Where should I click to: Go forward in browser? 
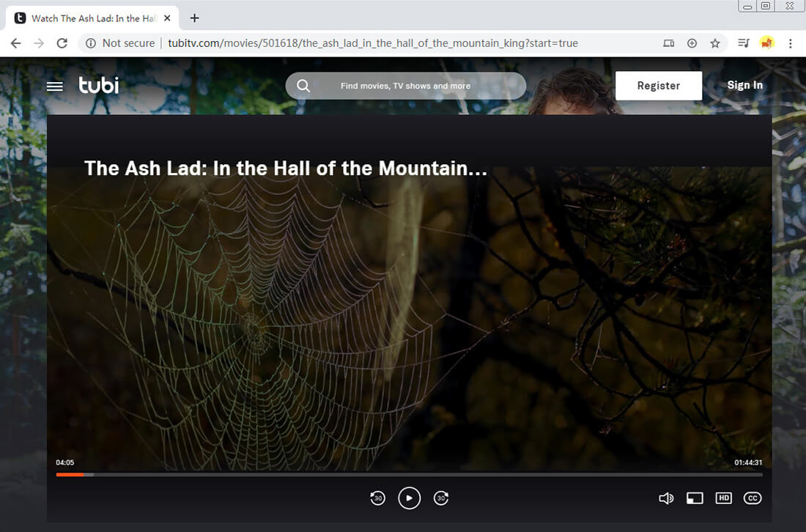39,43
